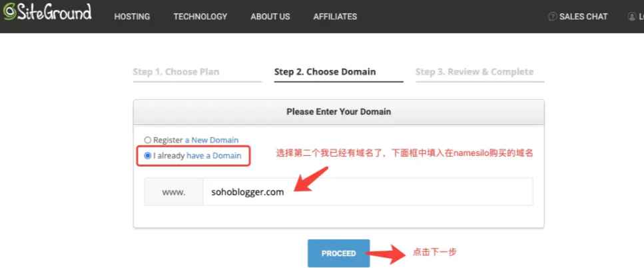644x268 pixels.
Task: Click the PROCEED button
Action: point(338,253)
